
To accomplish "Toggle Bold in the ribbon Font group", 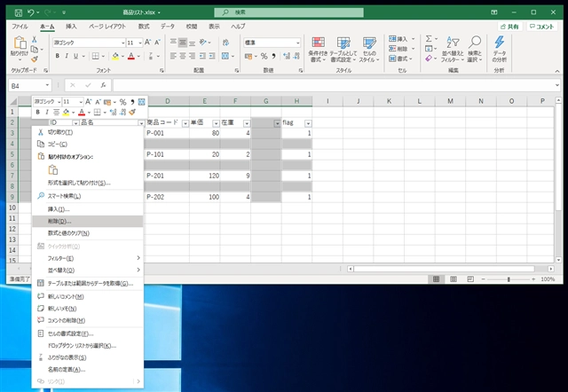I will [x=57, y=56].
